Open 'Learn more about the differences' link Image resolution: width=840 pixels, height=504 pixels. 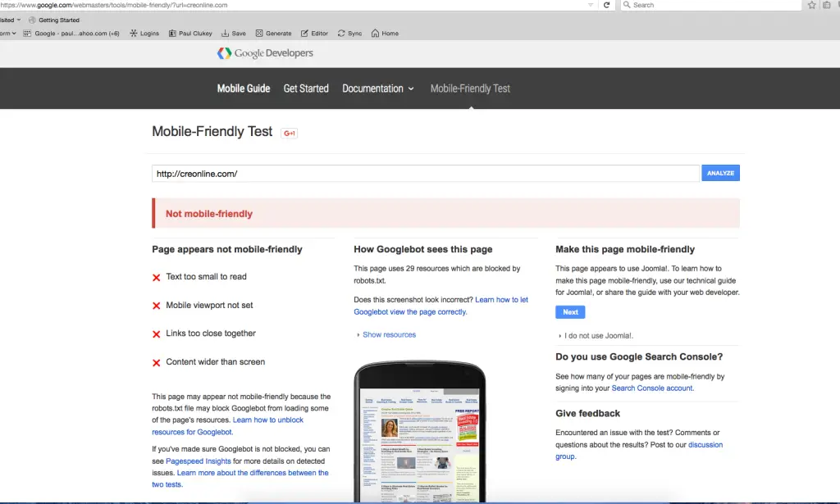point(240,479)
